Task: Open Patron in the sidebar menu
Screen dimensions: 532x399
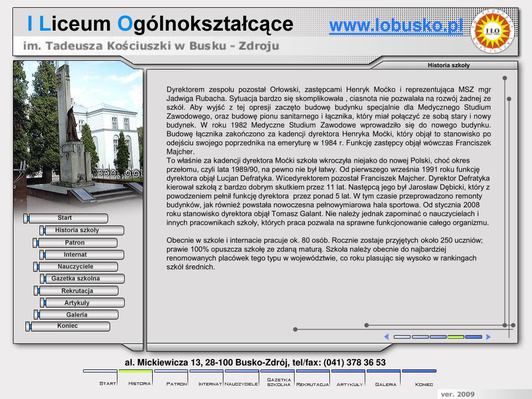Action: 75,243
